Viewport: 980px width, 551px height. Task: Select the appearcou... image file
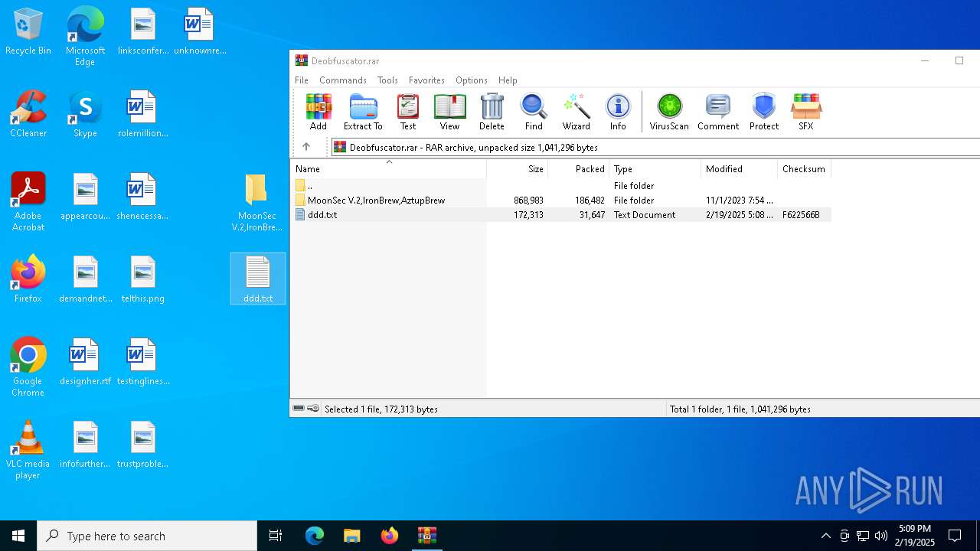click(85, 197)
